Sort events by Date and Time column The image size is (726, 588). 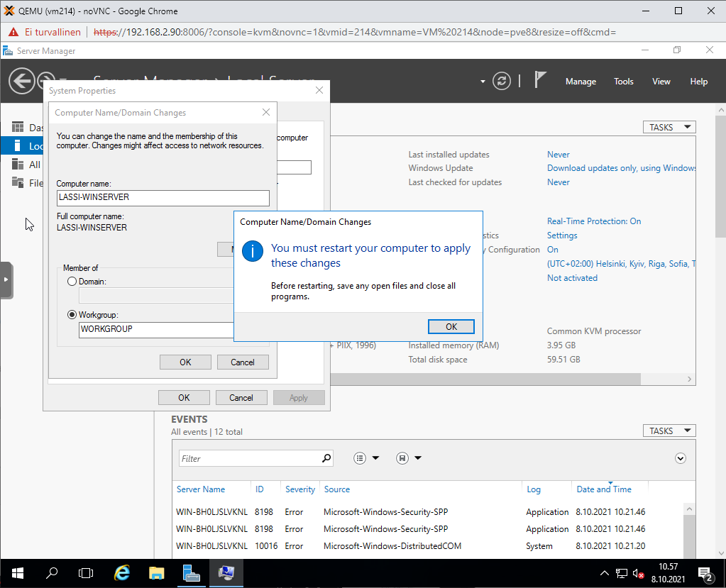coord(604,489)
